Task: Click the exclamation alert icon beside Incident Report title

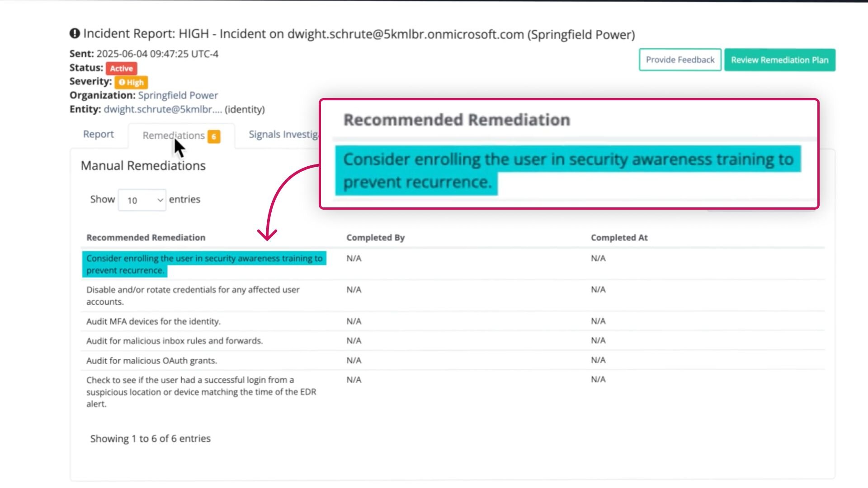Action: tap(75, 33)
